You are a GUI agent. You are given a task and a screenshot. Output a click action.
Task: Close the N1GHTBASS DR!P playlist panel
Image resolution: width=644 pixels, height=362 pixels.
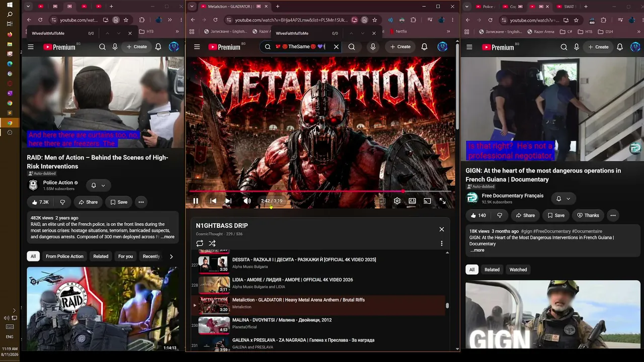click(442, 229)
